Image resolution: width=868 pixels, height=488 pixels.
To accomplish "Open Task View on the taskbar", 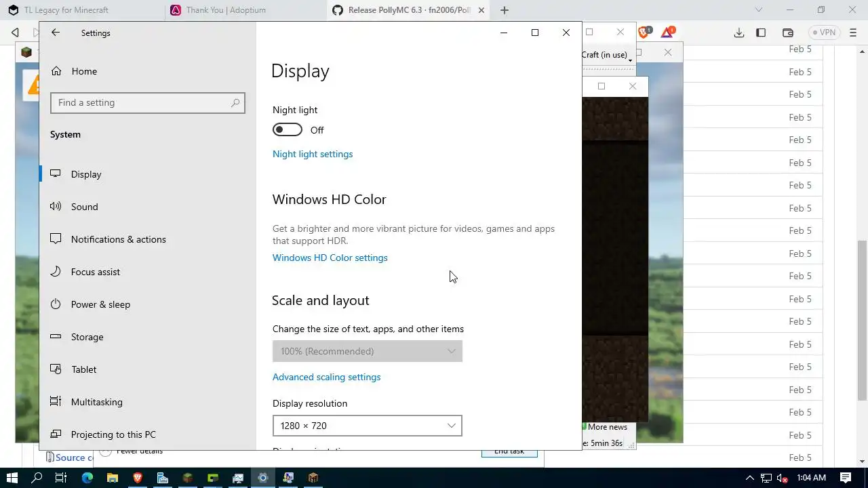I will click(x=61, y=478).
